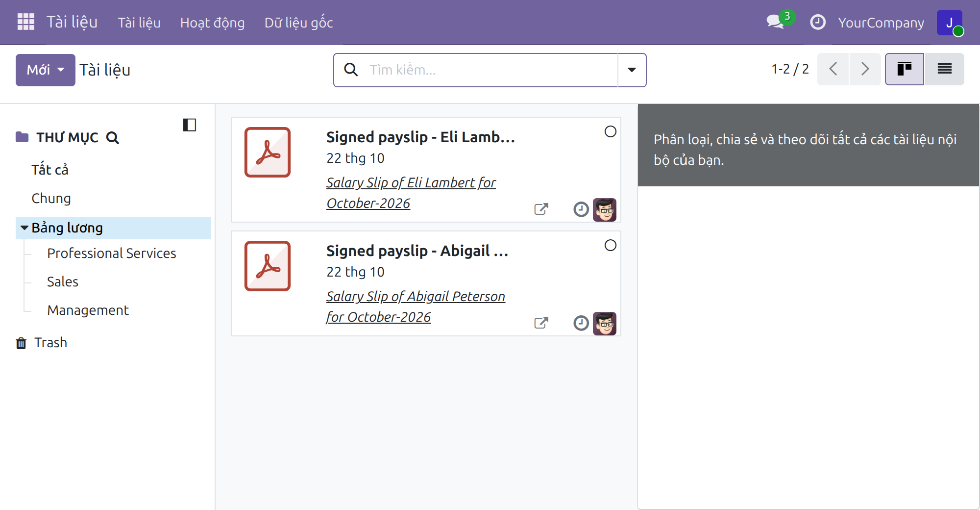Screen dimensions: 980x510
Task: Collapse the folder sidebar panel
Action: coord(190,125)
